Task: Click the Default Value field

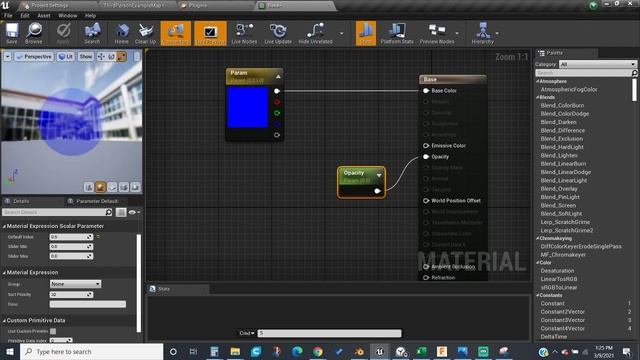Action: (x=71, y=237)
